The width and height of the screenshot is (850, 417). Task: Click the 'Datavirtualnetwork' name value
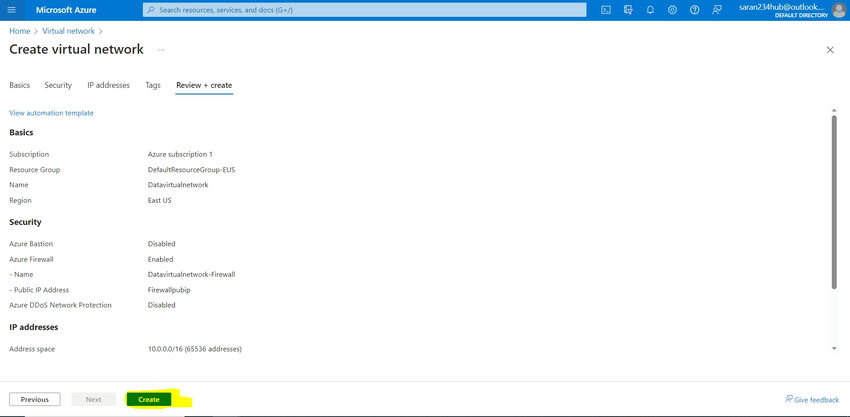pos(178,185)
